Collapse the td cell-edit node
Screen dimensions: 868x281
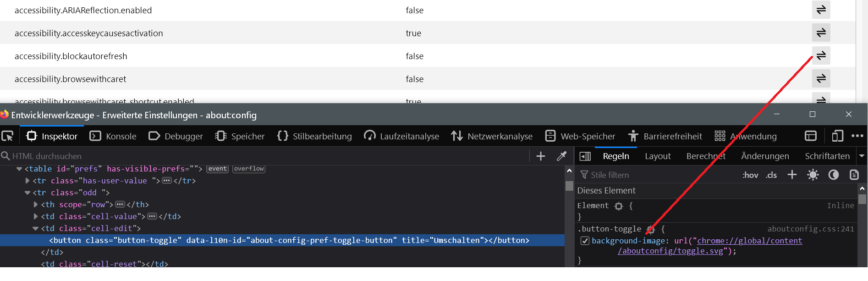point(36,228)
